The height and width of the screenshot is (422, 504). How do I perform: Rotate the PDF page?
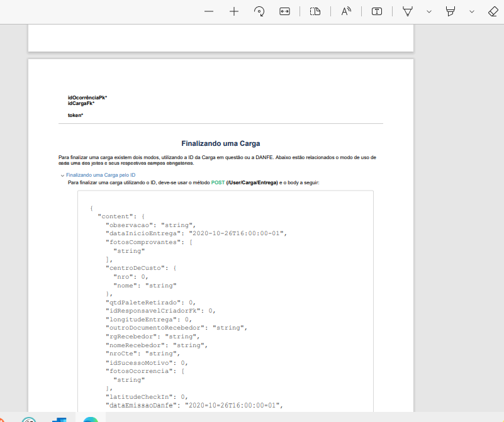coord(259,11)
